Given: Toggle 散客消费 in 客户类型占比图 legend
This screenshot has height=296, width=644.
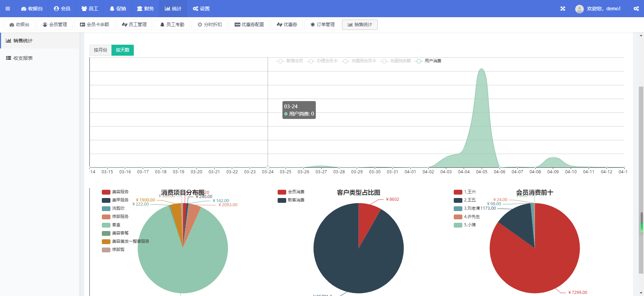Looking at the screenshot, I should pyautogui.click(x=291, y=200).
